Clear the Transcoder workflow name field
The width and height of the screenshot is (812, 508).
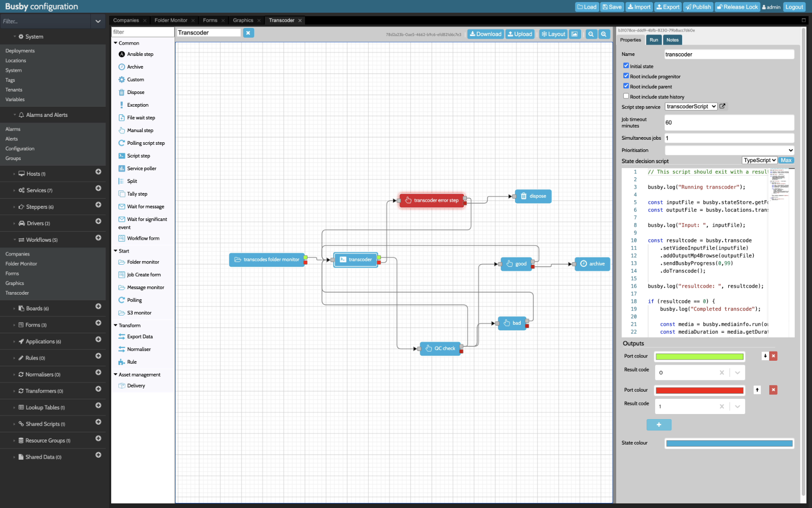pos(248,33)
